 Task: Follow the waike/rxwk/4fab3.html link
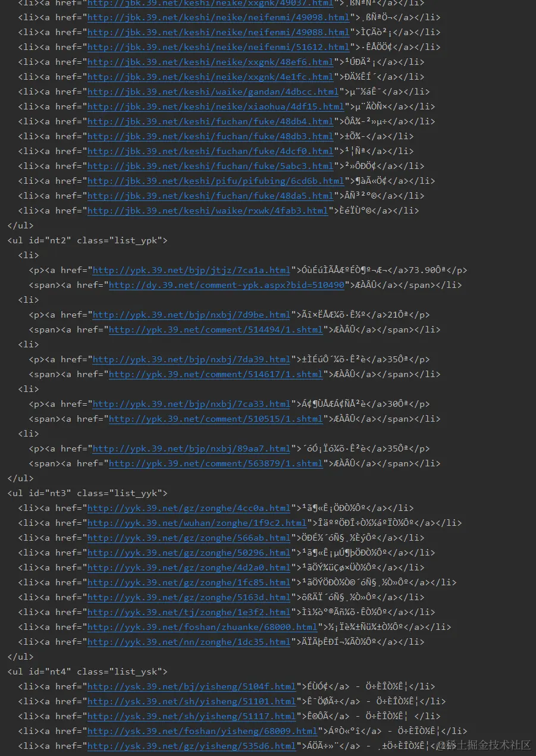[208, 211]
